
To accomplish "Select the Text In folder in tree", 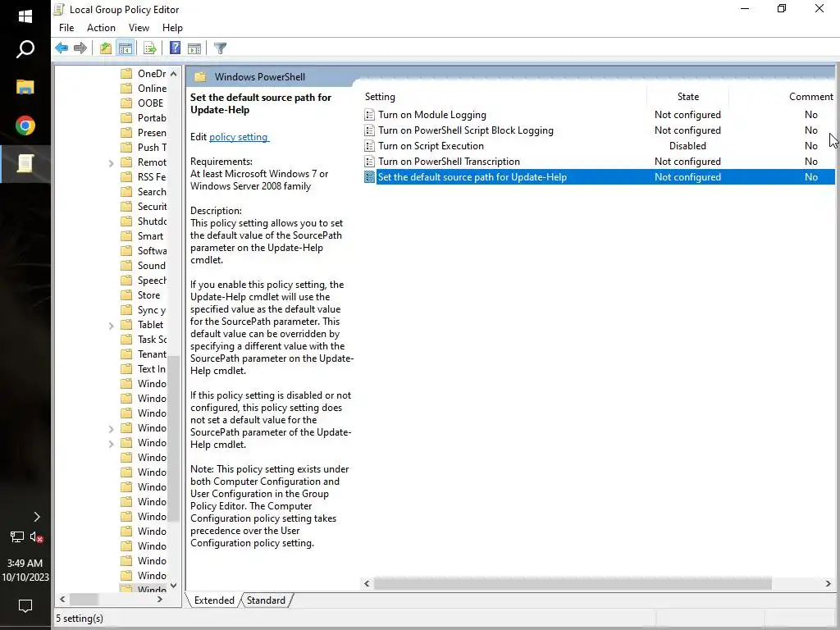I will pyautogui.click(x=151, y=369).
